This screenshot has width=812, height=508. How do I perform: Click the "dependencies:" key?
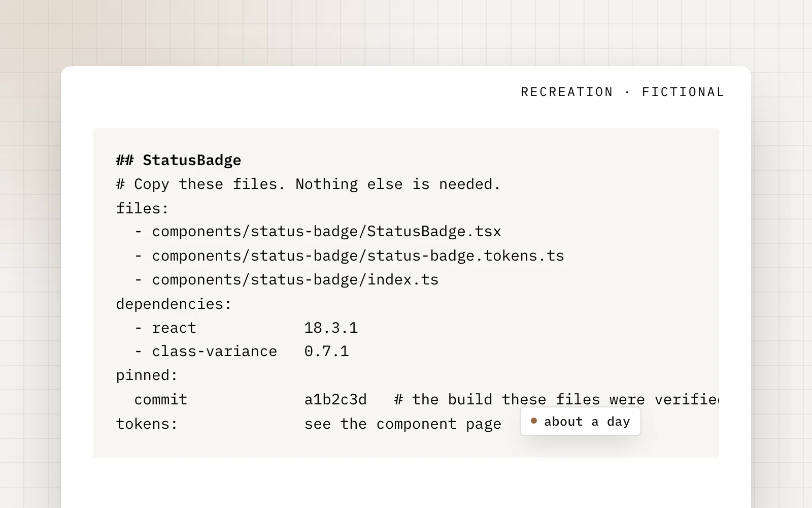(174, 304)
